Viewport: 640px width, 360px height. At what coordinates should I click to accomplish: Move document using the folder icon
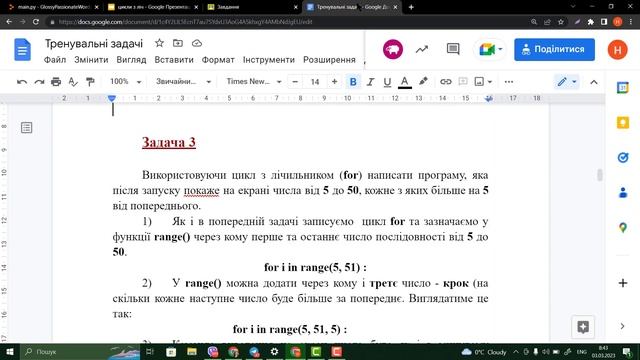(178, 43)
